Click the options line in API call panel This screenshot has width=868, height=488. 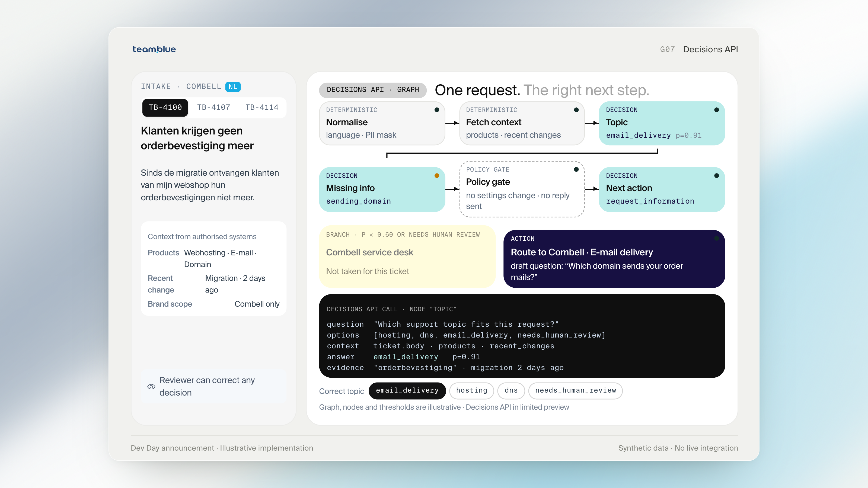click(x=466, y=335)
